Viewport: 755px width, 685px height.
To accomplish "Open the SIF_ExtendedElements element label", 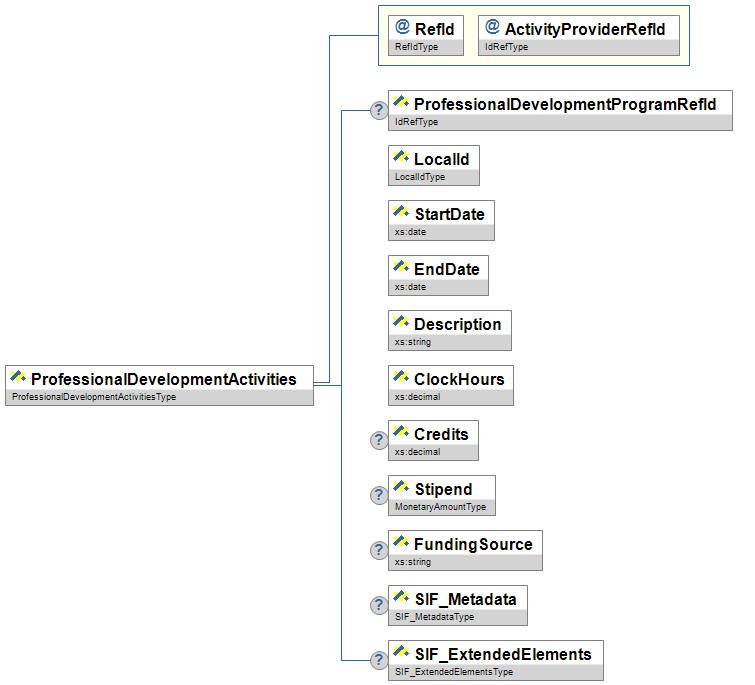I will 502,654.
